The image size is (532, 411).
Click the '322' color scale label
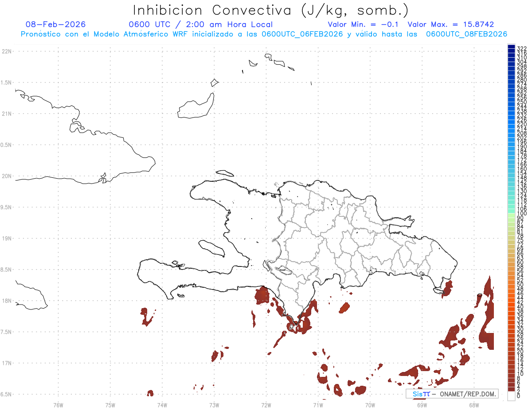(522, 48)
